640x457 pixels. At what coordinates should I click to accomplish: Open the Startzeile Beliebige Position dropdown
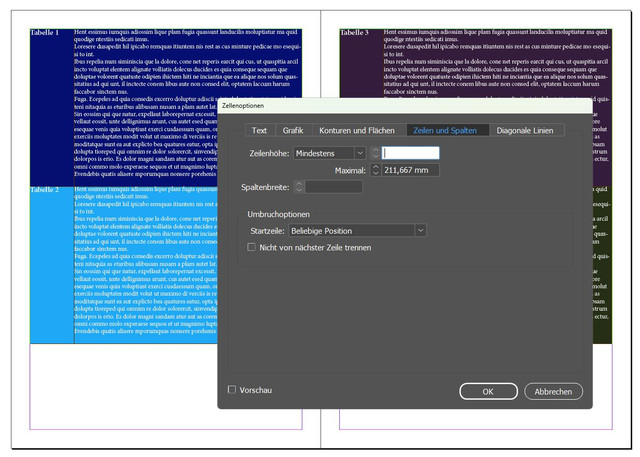[358, 231]
